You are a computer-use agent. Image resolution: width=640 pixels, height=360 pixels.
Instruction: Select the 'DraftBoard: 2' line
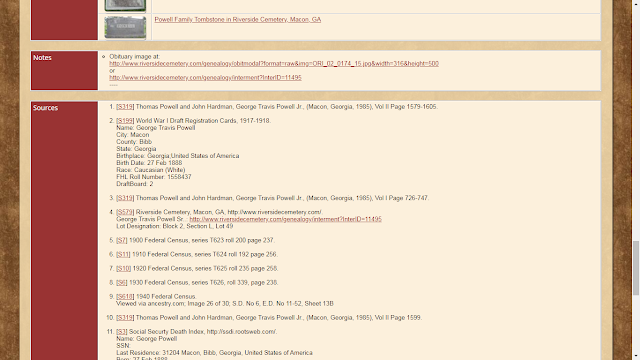tap(135, 184)
